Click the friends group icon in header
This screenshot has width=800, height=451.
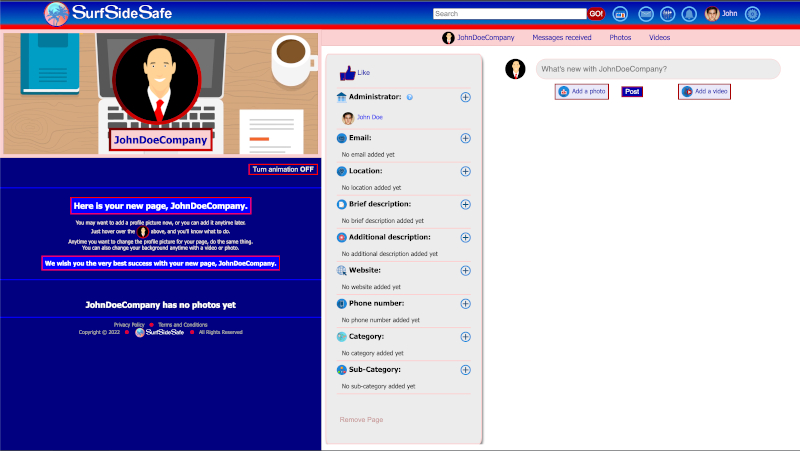coord(667,14)
